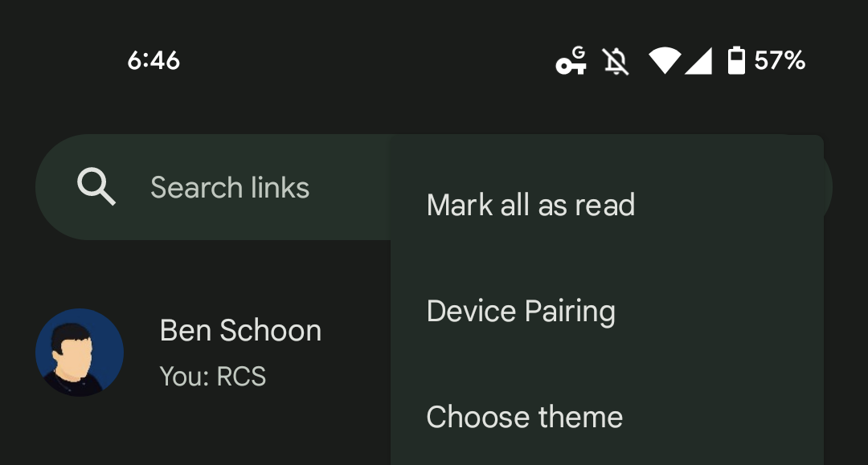Tap the 6:46 clock in status bar
Image resolution: width=868 pixels, height=465 pixels.
coord(154,61)
